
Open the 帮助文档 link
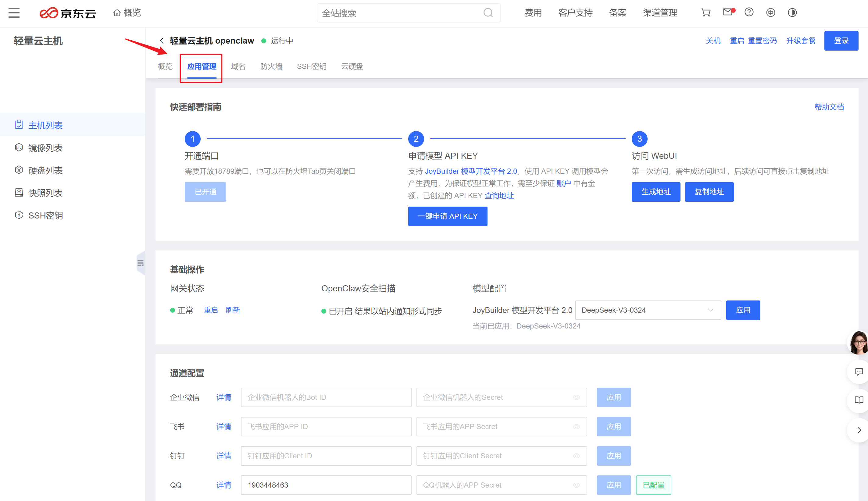[x=829, y=107]
